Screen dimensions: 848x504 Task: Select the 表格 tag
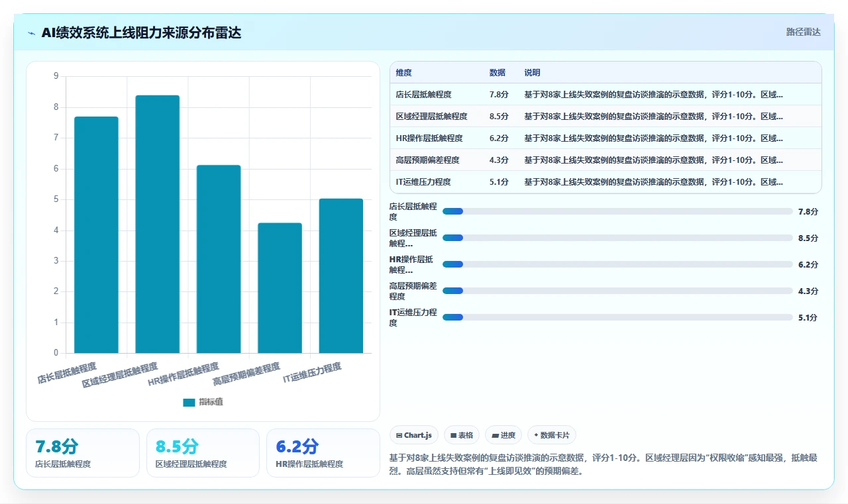click(x=462, y=435)
